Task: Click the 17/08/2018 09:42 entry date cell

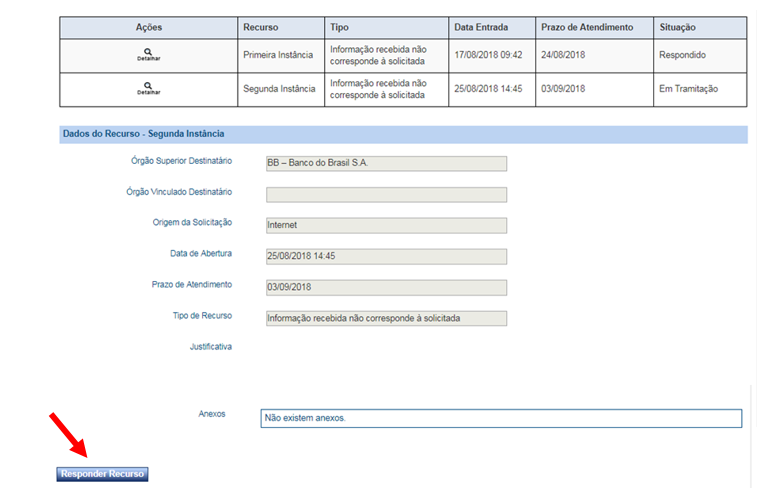Action: click(x=488, y=55)
